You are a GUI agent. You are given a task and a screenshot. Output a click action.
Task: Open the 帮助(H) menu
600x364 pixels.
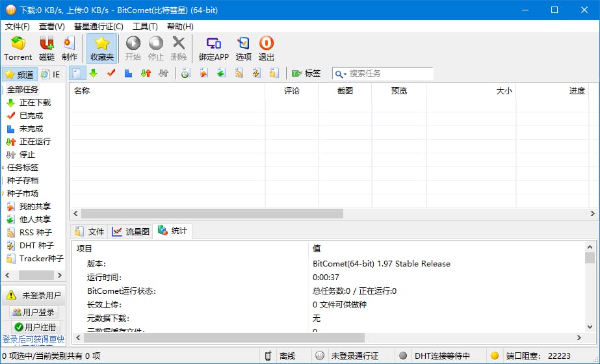click(180, 27)
